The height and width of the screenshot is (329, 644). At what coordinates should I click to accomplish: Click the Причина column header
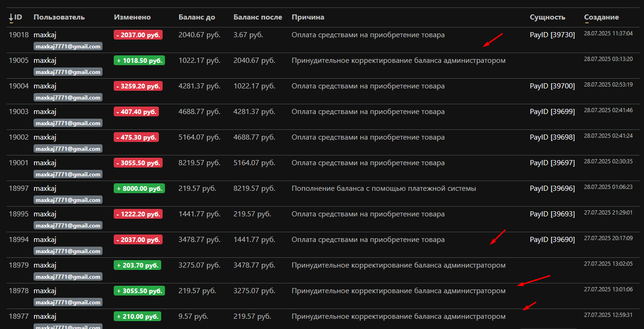point(308,17)
